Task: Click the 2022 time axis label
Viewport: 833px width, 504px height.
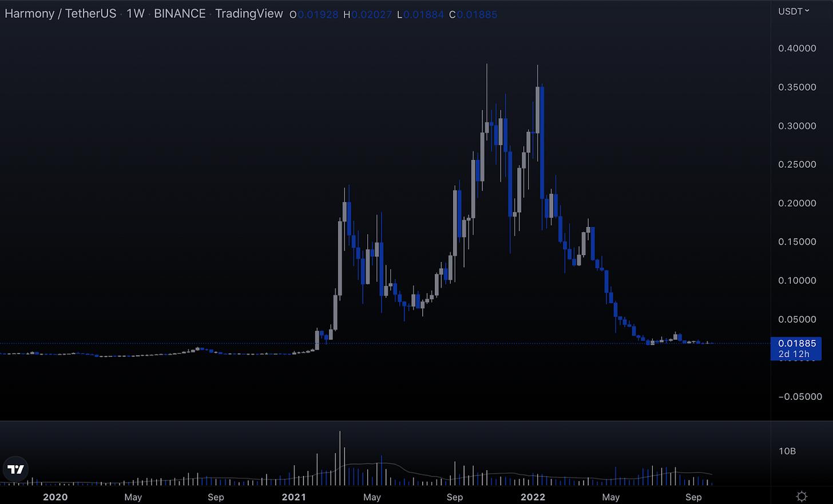Action: [533, 497]
